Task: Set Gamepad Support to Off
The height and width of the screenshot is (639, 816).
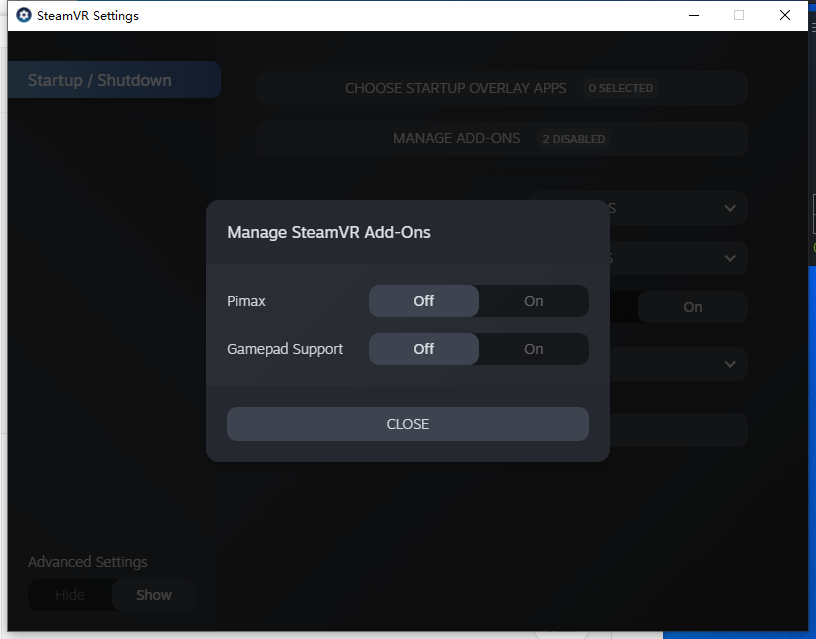Action: point(424,349)
